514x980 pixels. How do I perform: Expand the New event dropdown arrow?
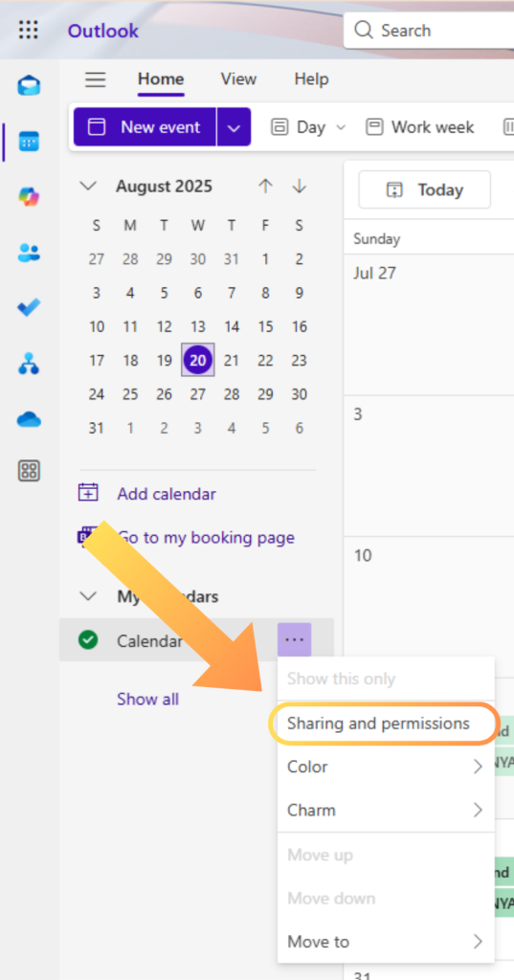[234, 127]
